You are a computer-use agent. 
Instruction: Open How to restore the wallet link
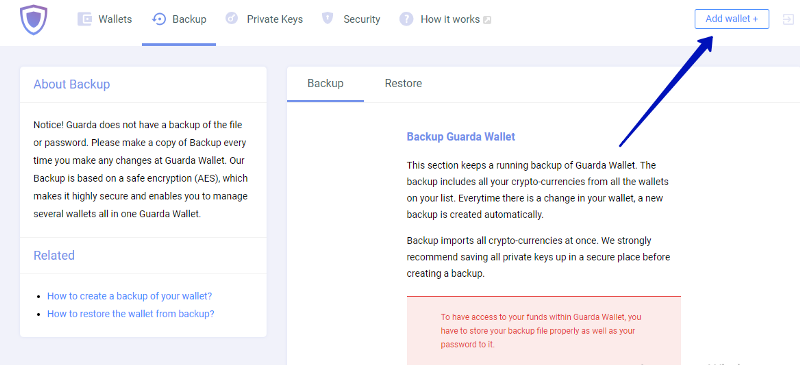click(131, 313)
